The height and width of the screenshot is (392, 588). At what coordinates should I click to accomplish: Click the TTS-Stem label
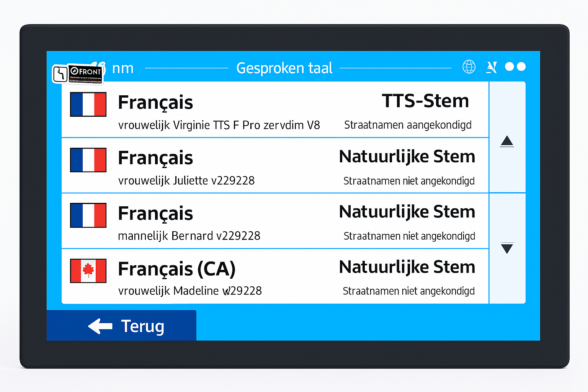425,101
